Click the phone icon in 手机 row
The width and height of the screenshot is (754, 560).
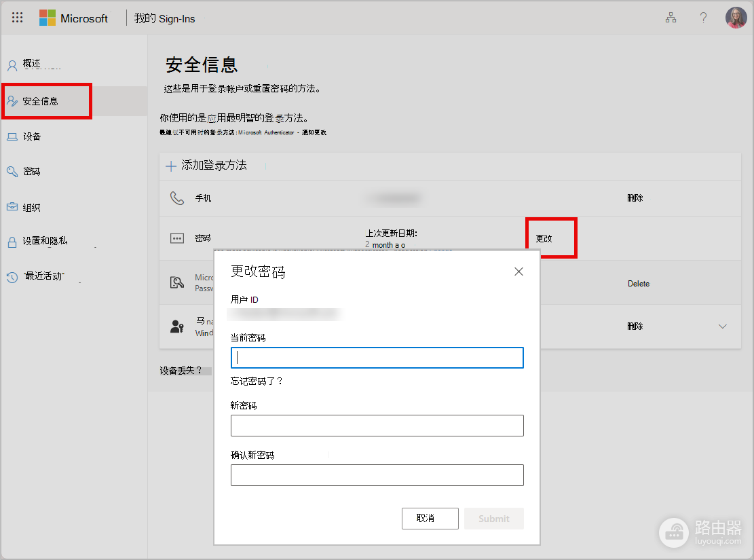point(177,198)
